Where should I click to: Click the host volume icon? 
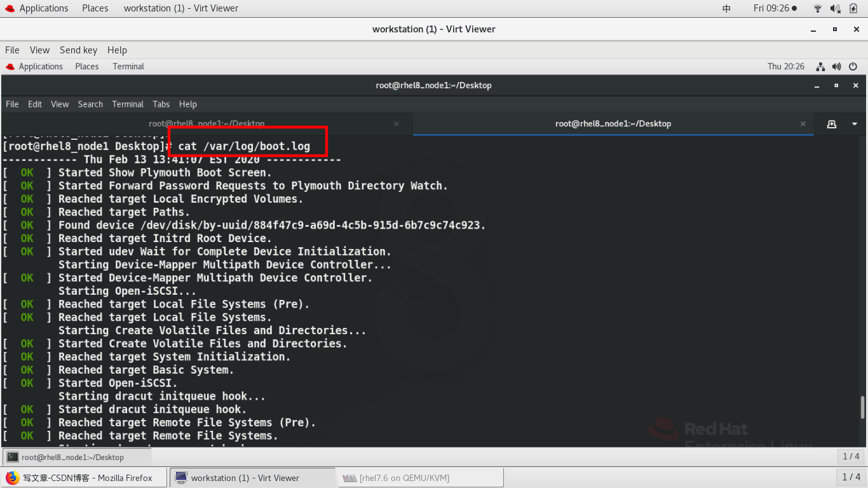pyautogui.click(x=835, y=8)
